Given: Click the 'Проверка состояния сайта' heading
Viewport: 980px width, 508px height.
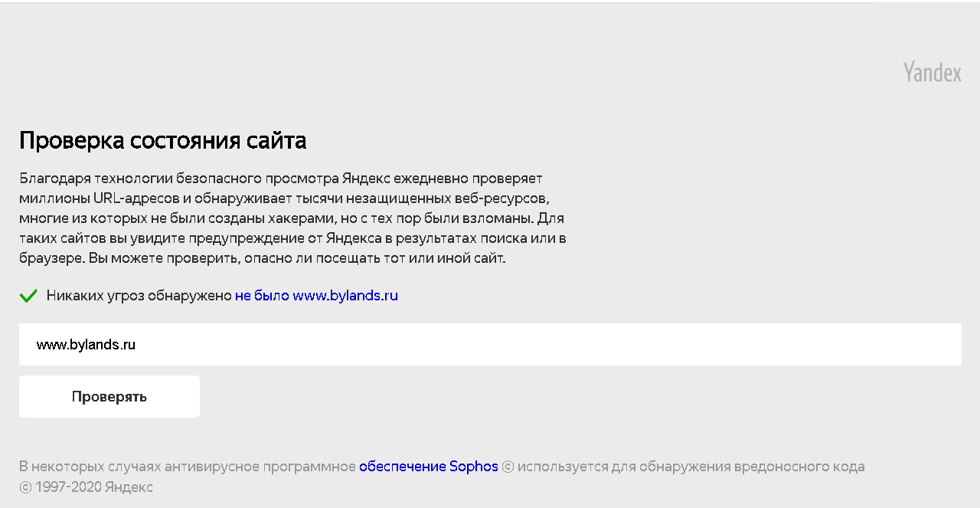Looking at the screenshot, I should click(163, 140).
